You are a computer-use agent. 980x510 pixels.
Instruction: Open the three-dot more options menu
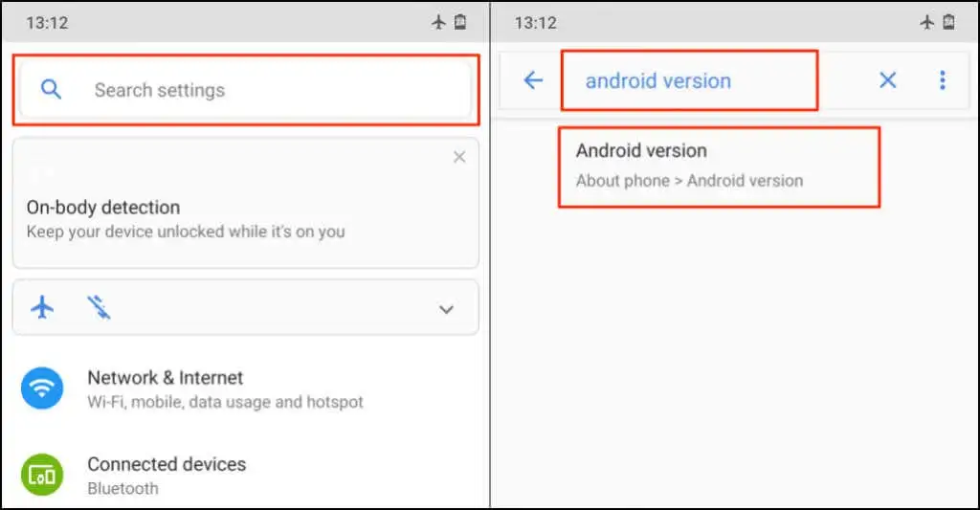943,80
